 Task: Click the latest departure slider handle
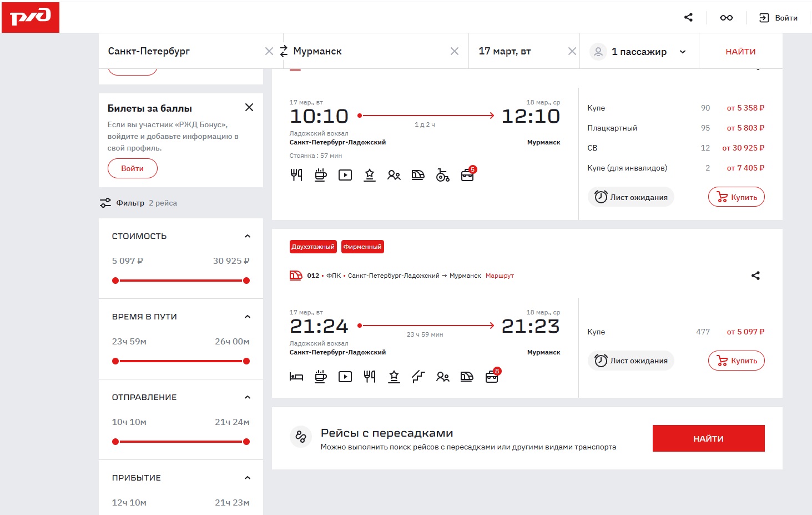(x=246, y=442)
